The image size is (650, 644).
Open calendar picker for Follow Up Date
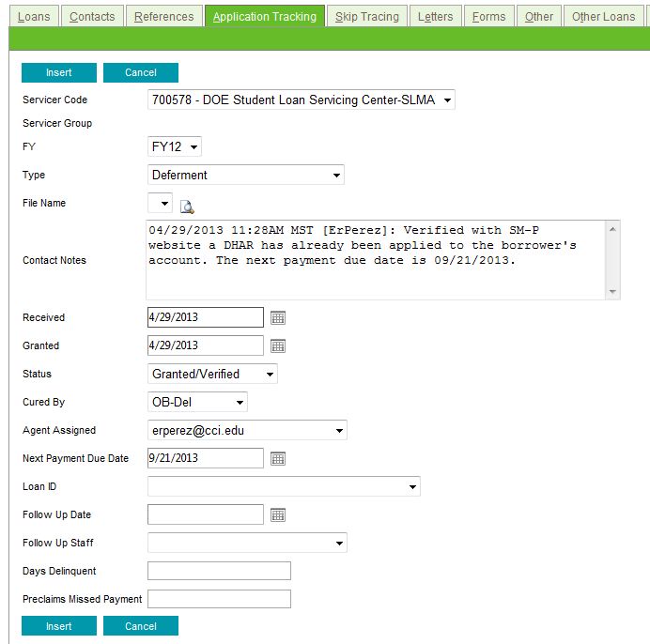278,515
